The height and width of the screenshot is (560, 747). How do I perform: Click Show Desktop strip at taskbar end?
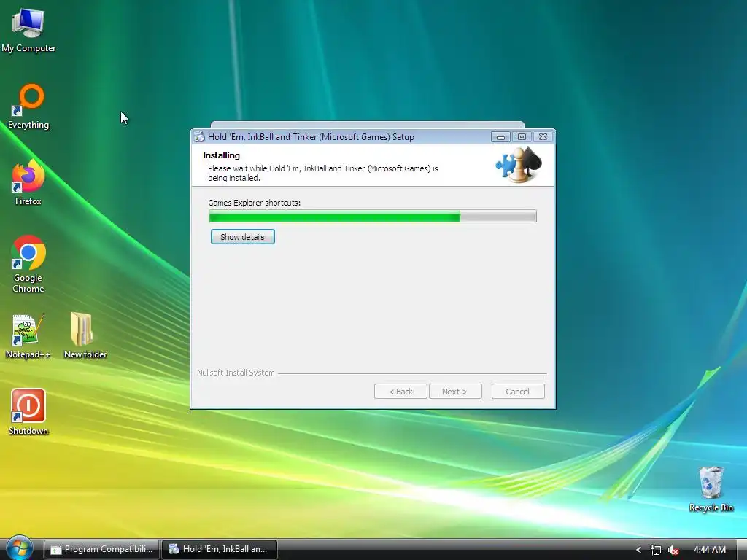(741, 549)
